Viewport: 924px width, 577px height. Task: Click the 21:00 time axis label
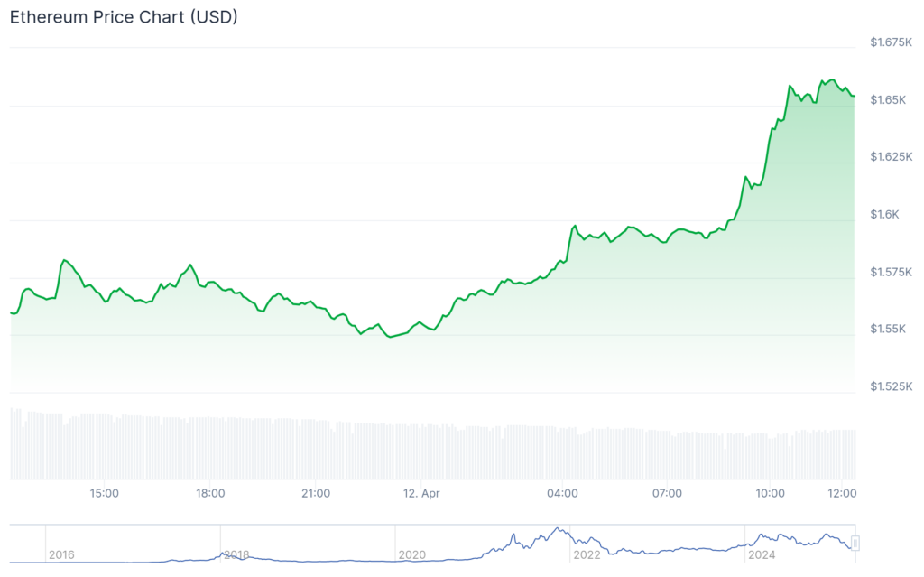(314, 493)
